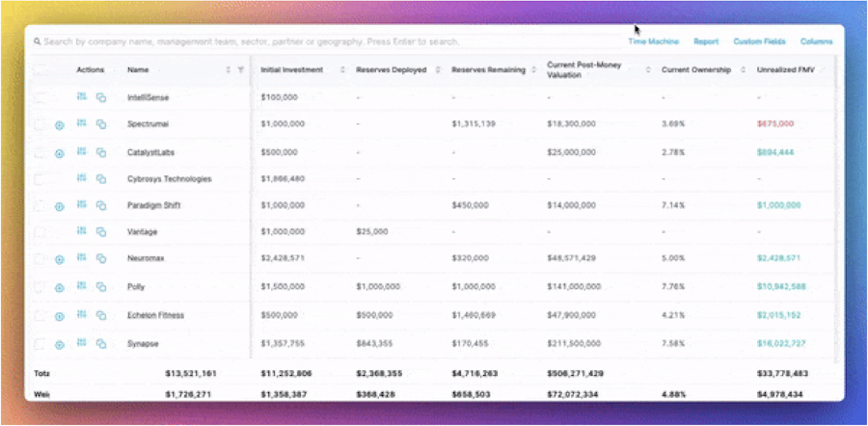
Task: Select the Polly row checkbox
Action: (x=40, y=286)
